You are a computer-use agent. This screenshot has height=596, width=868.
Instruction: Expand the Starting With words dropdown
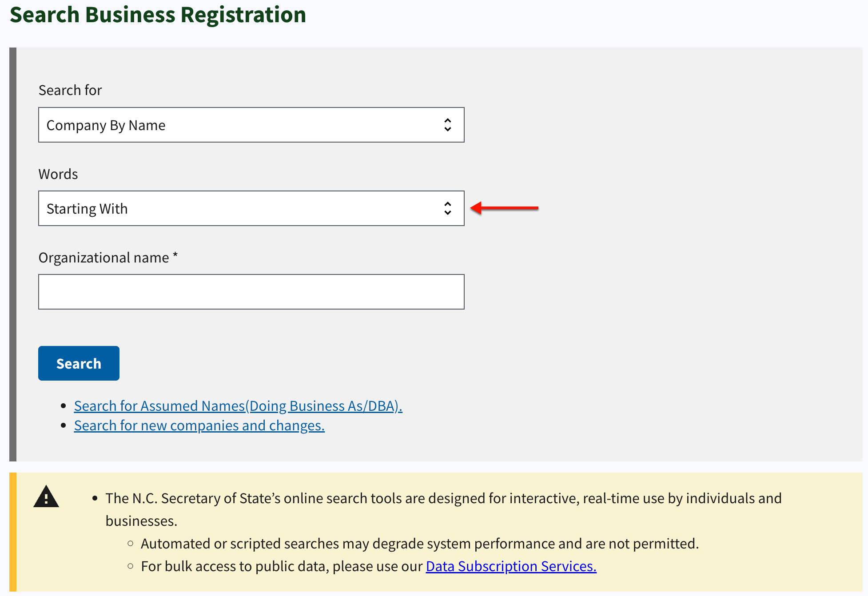click(251, 208)
